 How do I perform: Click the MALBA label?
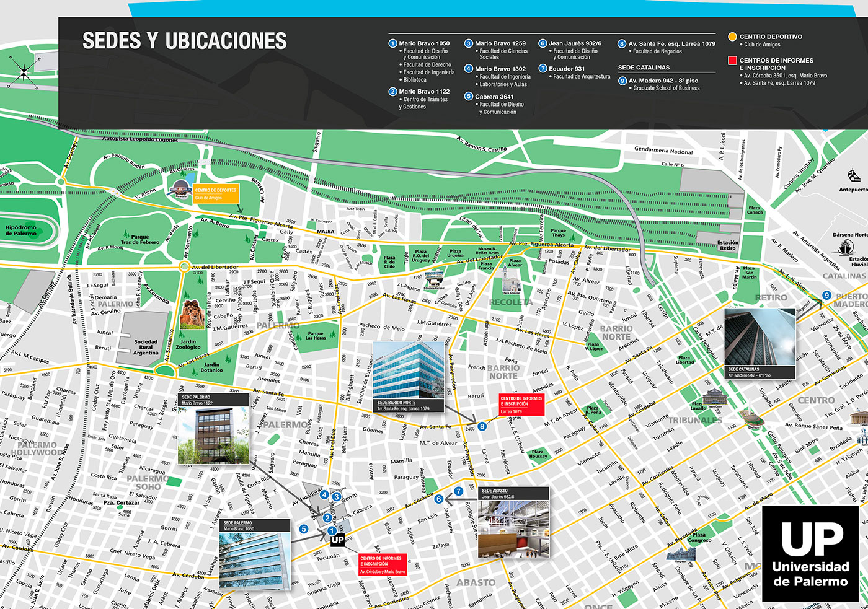[x=325, y=232]
